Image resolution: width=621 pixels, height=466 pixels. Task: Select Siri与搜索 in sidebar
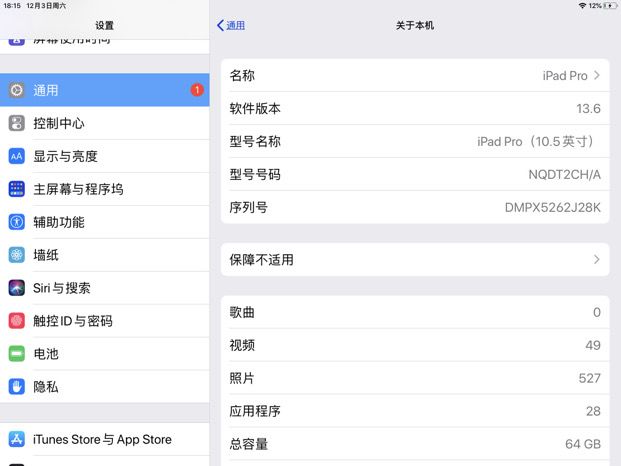105,288
